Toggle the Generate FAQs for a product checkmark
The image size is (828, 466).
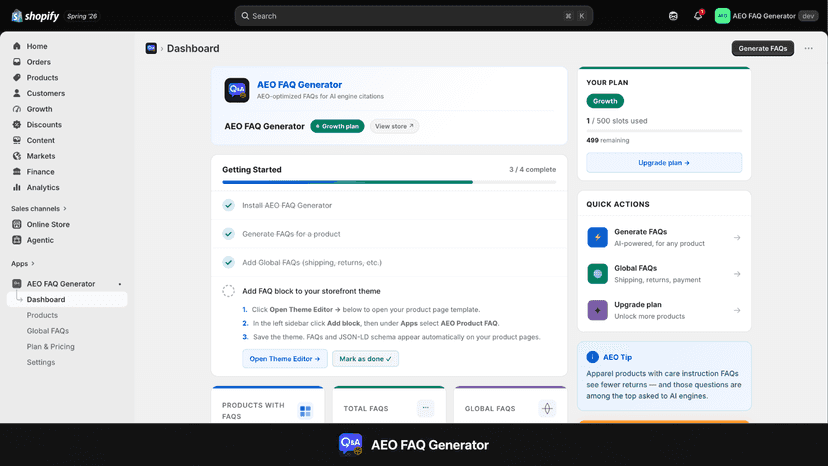228,234
